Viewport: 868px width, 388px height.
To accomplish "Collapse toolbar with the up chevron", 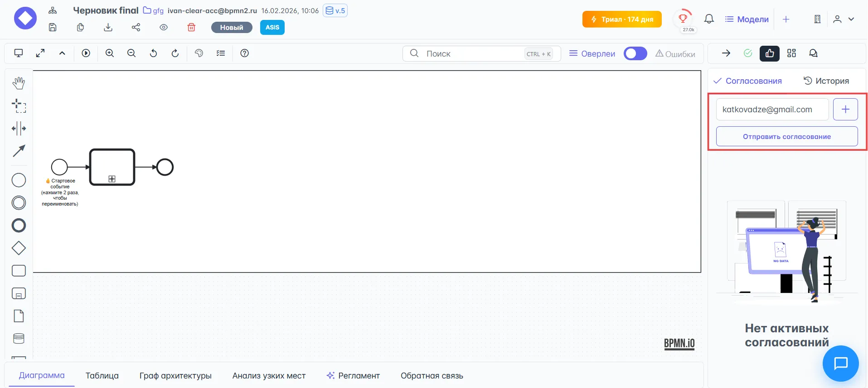I will (x=62, y=53).
